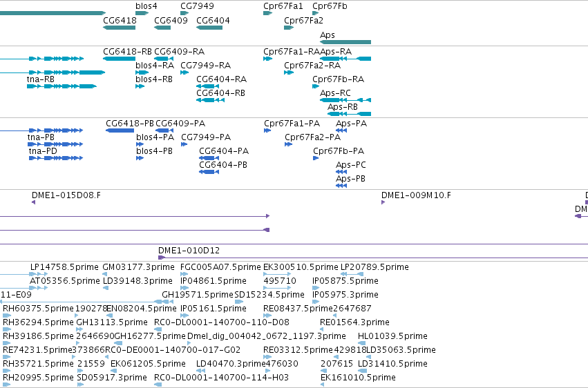
Task: Select protein Cpr67Fa1-PA
Action: 267,130
